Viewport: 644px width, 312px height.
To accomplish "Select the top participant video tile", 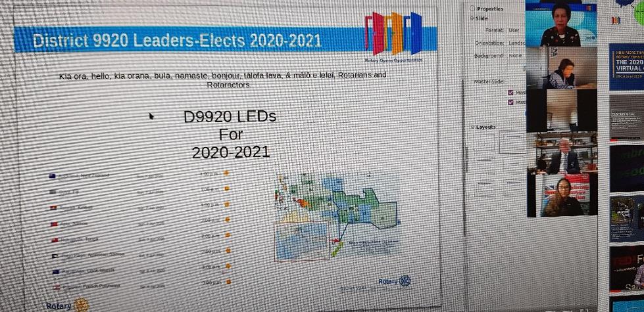I will tap(561, 24).
